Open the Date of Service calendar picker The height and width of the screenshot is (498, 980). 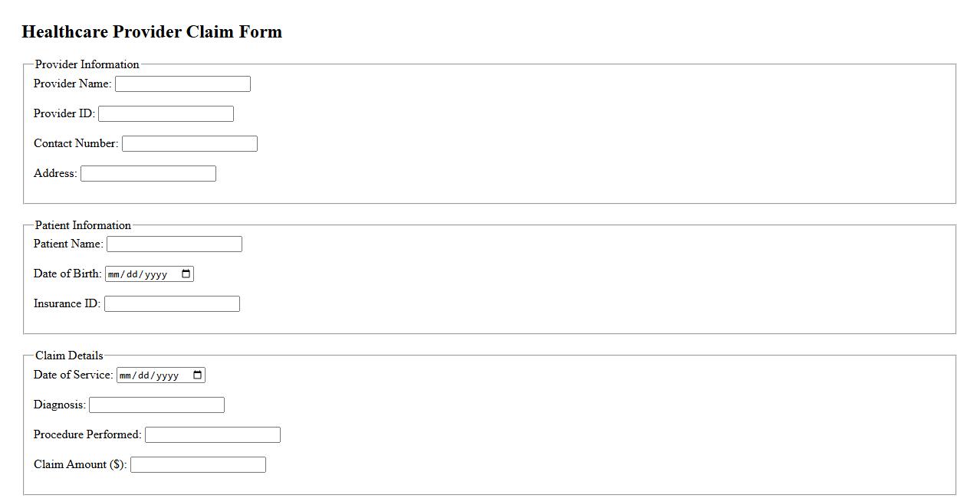(x=198, y=375)
